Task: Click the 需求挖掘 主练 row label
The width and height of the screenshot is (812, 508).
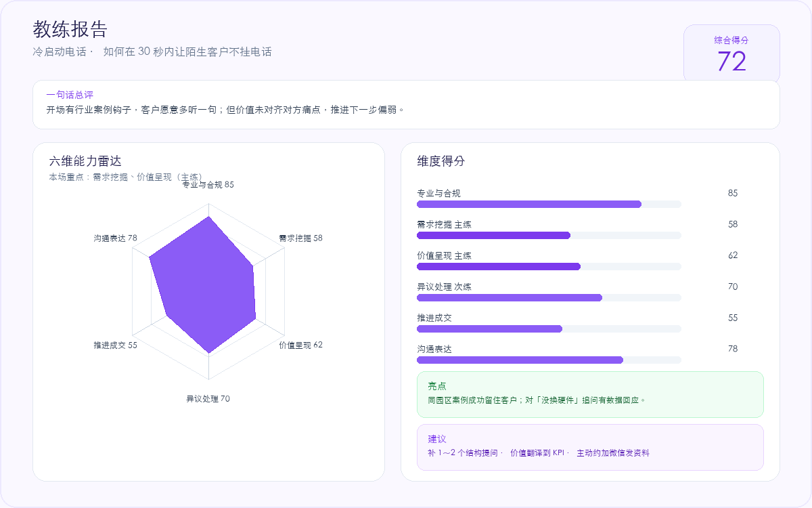Action: click(x=444, y=224)
